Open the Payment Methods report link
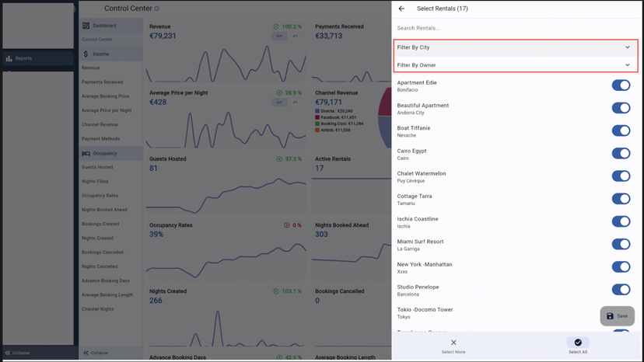 101,139
